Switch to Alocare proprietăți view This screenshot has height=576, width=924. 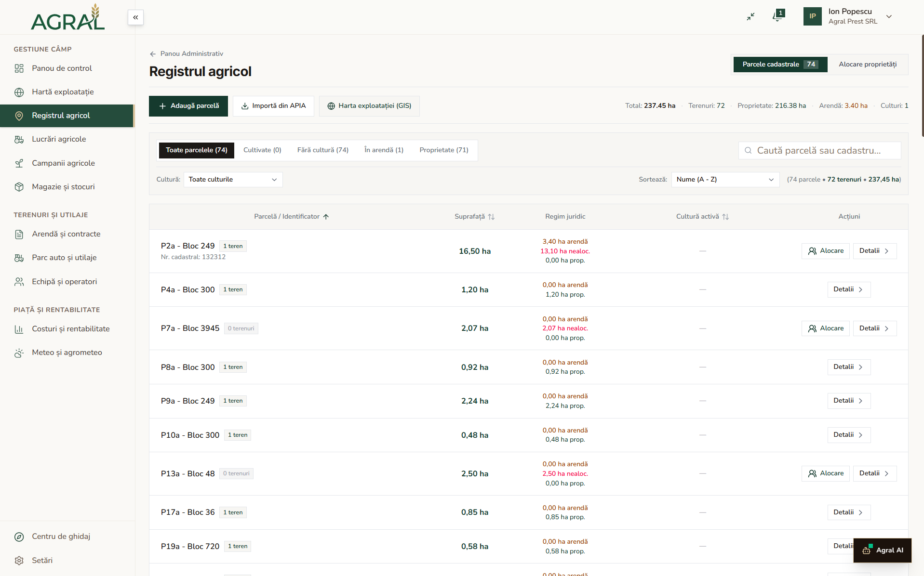[x=868, y=65]
